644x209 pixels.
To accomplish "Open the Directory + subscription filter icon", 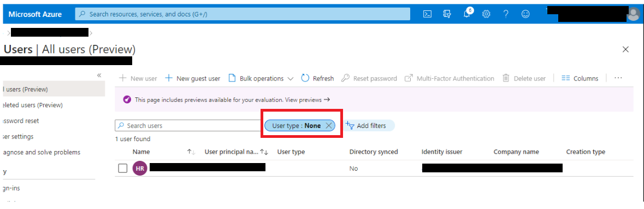I will [x=447, y=14].
